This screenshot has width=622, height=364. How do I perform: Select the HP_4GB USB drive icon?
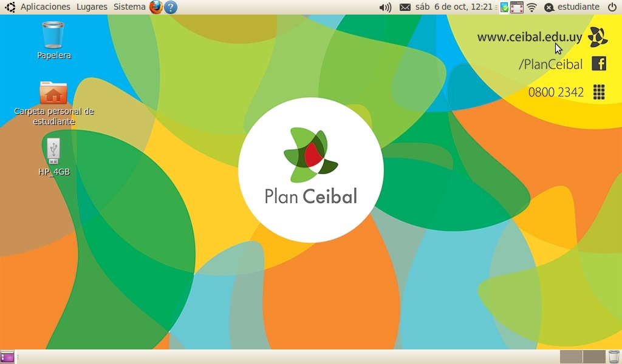tap(53, 157)
